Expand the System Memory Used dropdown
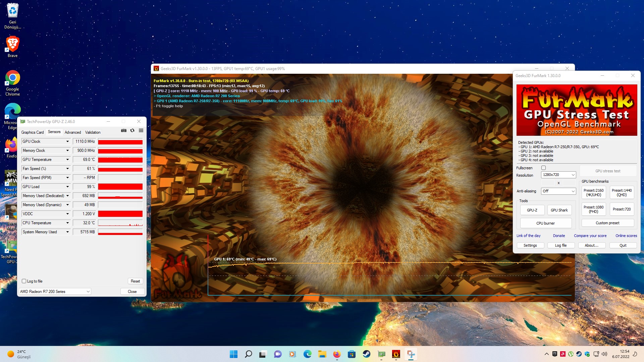The height and width of the screenshot is (362, 644). [x=67, y=232]
